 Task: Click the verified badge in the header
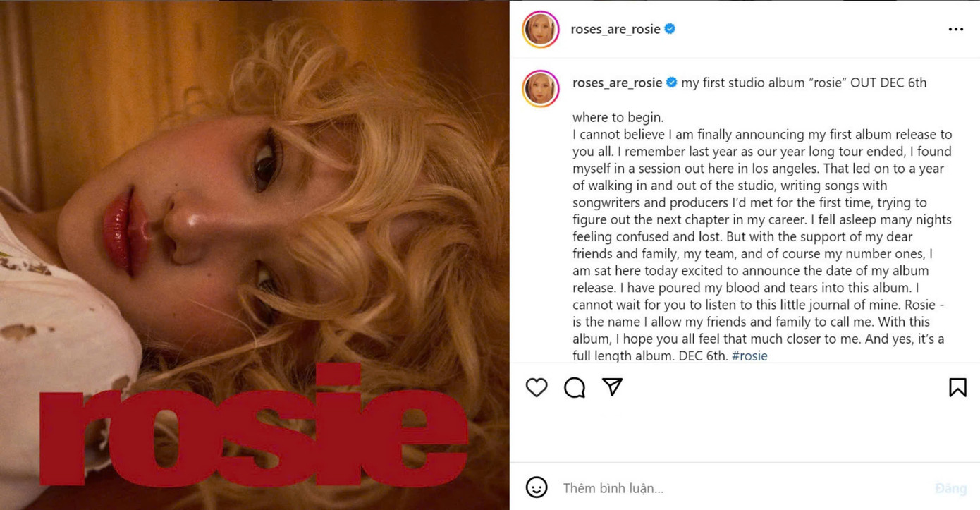coord(670,29)
